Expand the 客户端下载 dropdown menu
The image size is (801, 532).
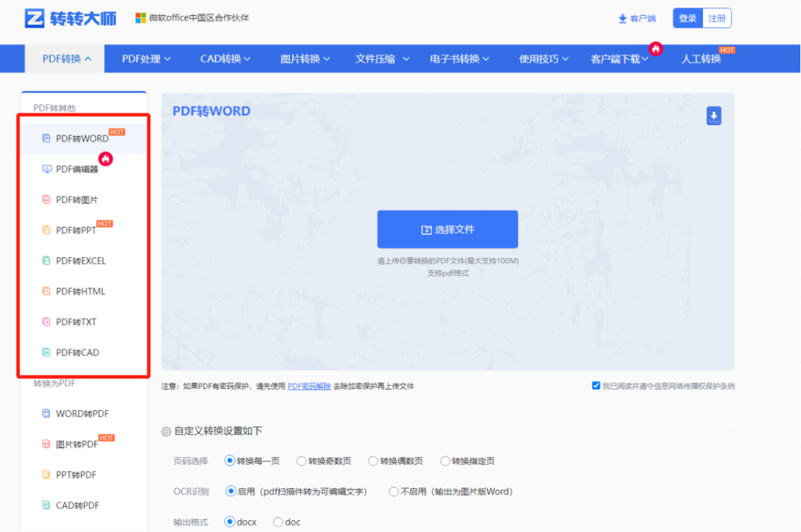[x=619, y=59]
